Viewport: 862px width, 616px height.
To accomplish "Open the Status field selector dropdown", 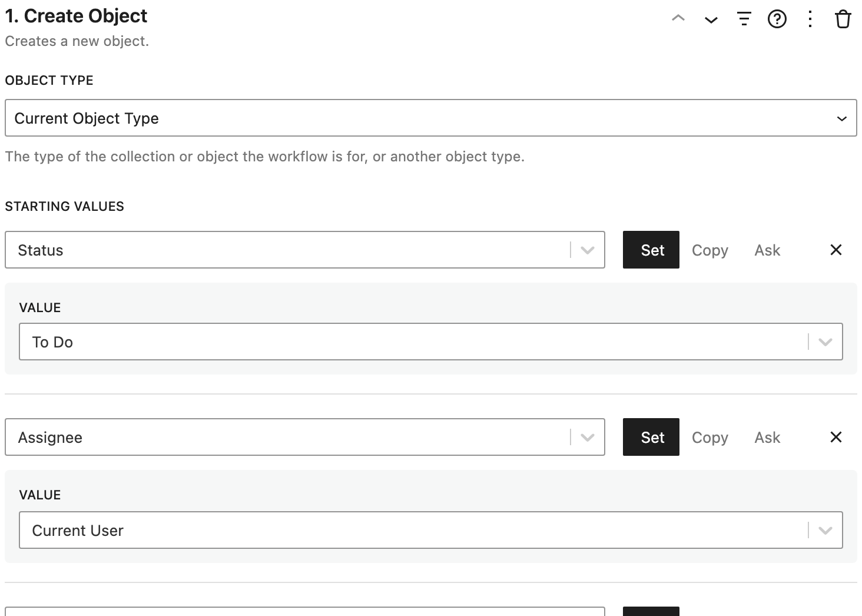I will pos(305,250).
